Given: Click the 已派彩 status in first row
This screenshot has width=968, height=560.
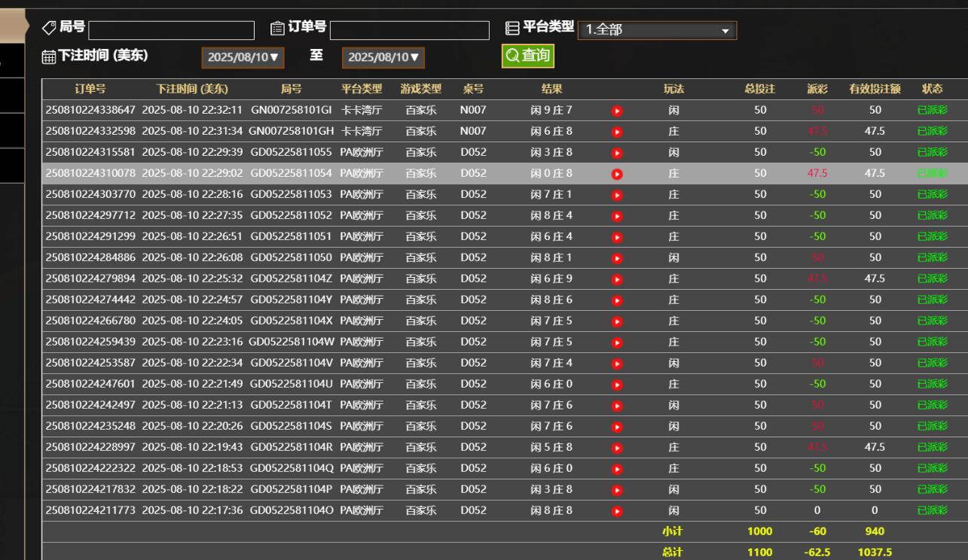Looking at the screenshot, I should (932, 111).
